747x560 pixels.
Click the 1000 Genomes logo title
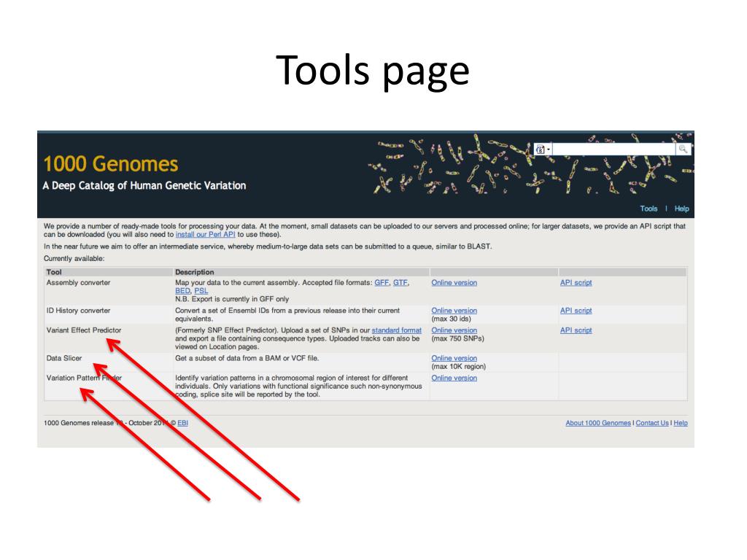111,164
